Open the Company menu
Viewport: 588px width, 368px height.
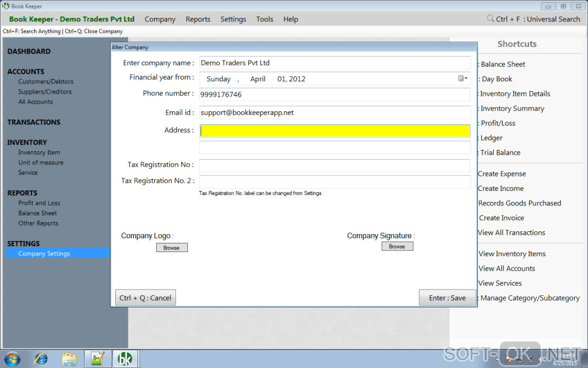pos(160,19)
